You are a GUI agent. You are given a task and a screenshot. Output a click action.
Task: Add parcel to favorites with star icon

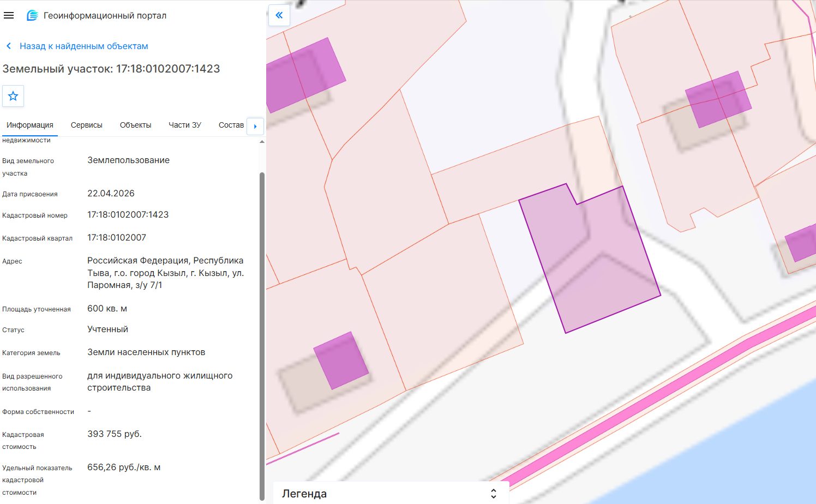coord(13,96)
